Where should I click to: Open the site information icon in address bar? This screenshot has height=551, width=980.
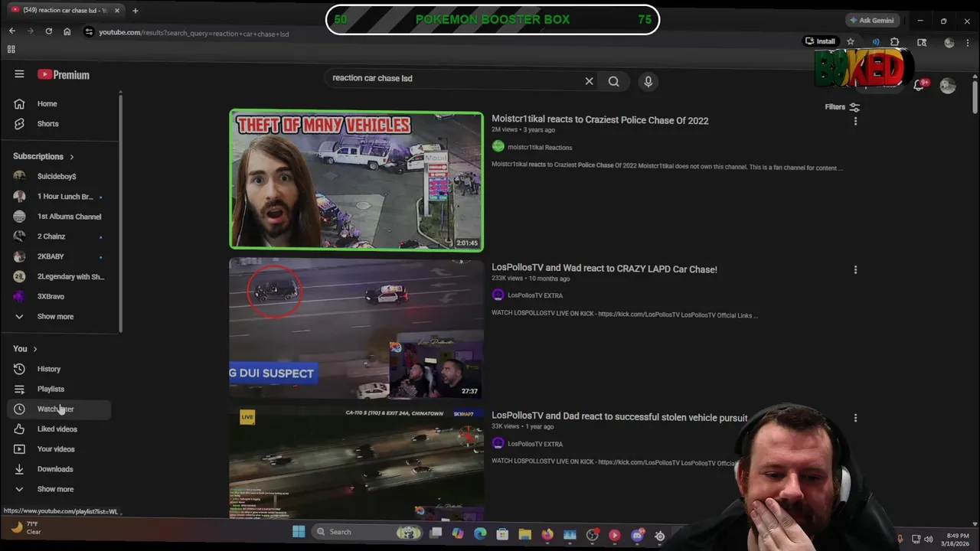tap(89, 32)
